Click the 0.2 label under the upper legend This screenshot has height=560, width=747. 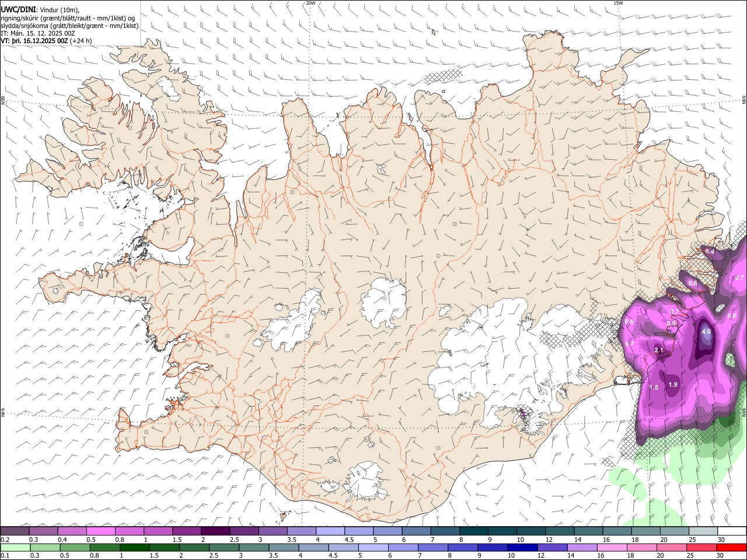4,540
